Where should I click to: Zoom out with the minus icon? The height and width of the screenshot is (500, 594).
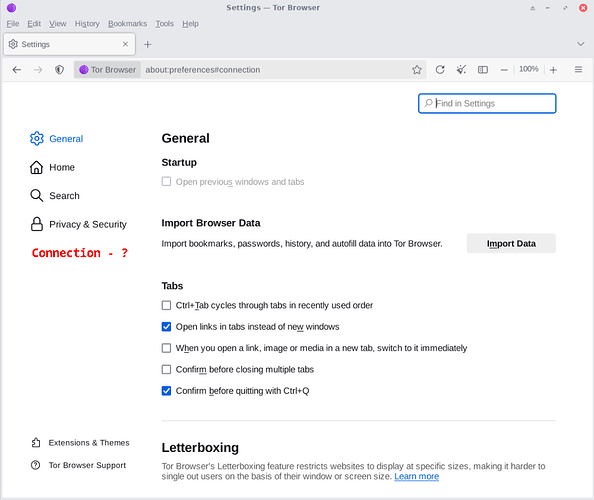point(504,70)
